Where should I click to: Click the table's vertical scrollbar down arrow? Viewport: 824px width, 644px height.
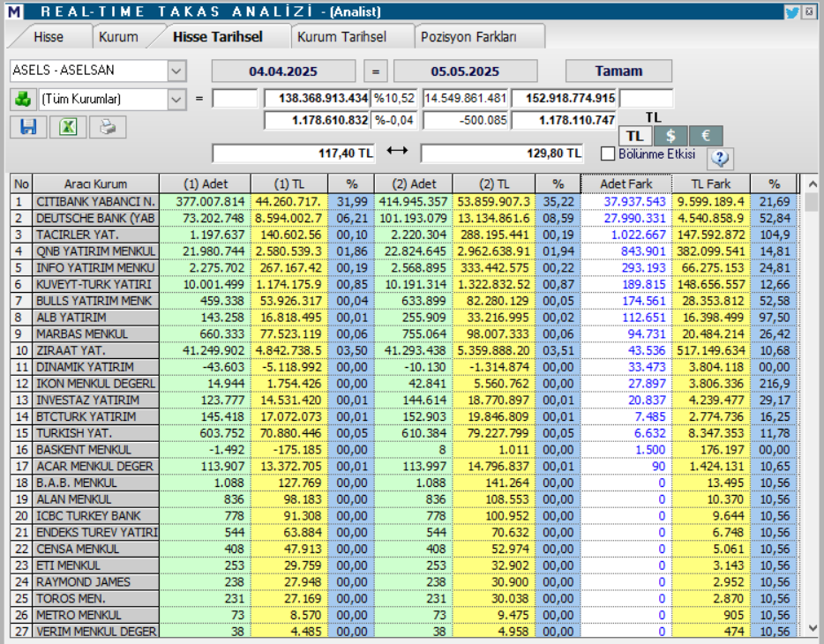pos(811,627)
